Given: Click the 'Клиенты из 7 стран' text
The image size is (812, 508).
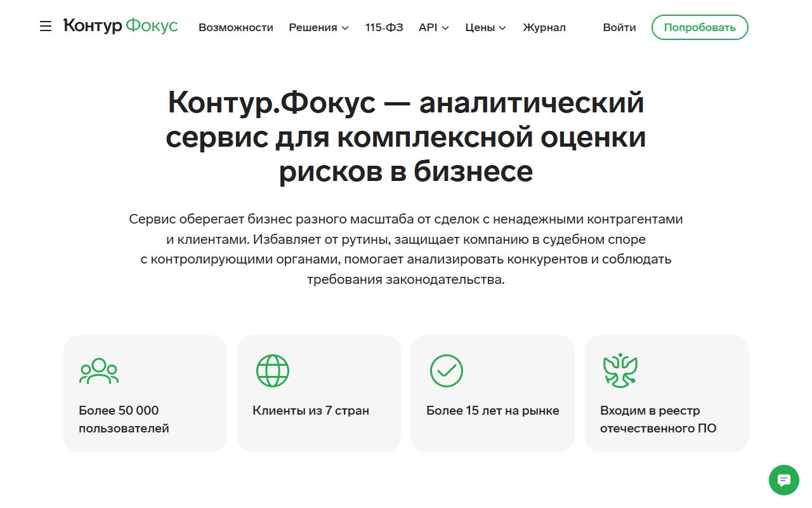Looking at the screenshot, I should click(x=311, y=410).
